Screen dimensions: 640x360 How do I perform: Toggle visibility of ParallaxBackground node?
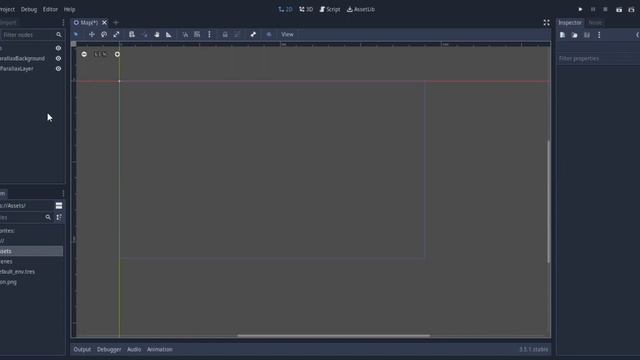58,58
